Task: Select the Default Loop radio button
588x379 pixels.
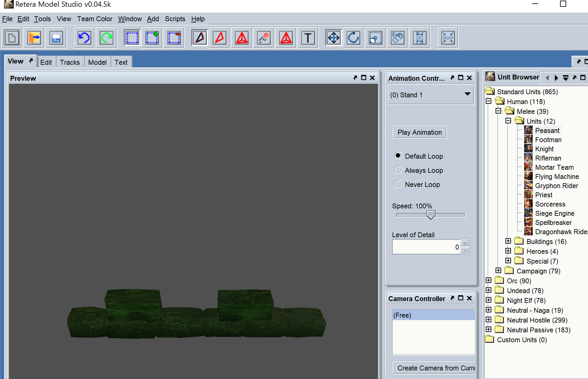Action: point(398,156)
